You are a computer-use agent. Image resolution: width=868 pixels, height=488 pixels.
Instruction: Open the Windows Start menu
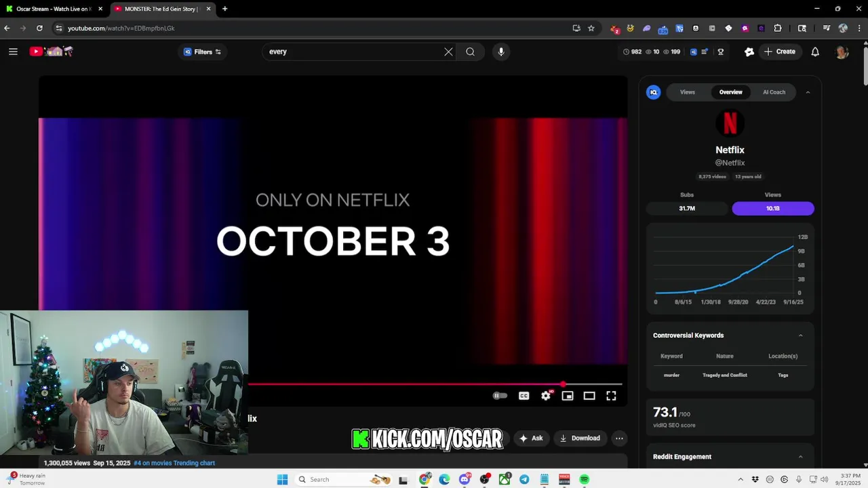[283, 480]
